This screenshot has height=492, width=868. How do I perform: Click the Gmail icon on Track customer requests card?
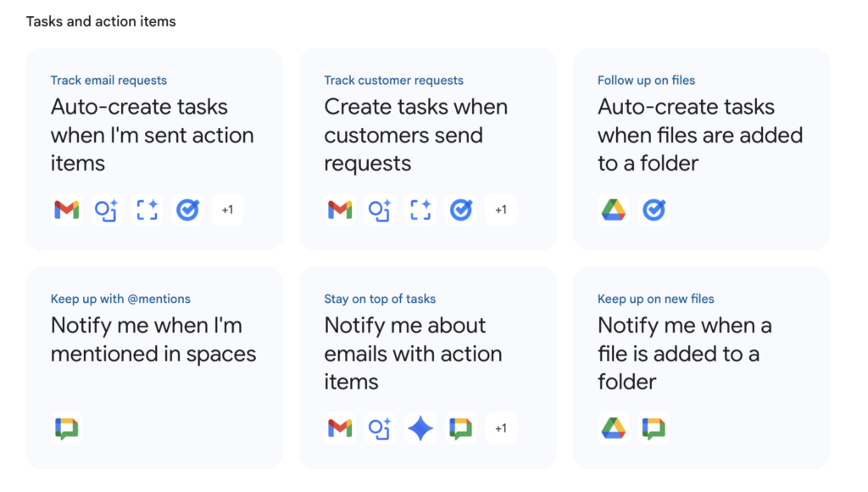click(339, 210)
